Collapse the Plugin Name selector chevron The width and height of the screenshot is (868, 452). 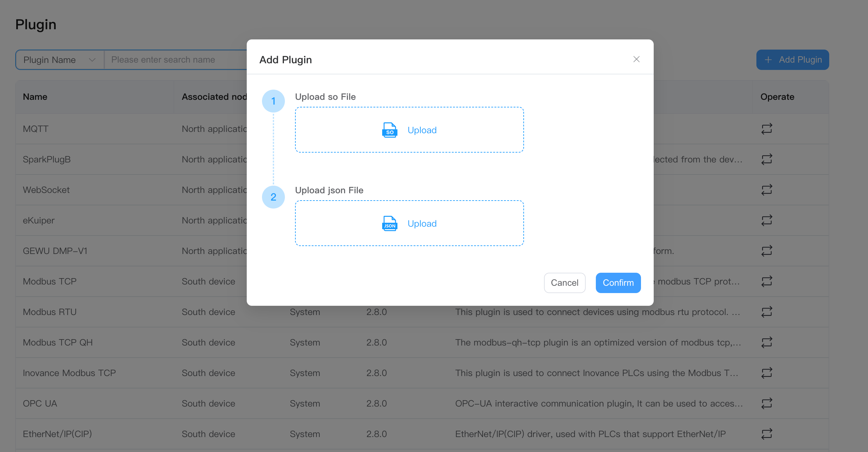(92, 60)
